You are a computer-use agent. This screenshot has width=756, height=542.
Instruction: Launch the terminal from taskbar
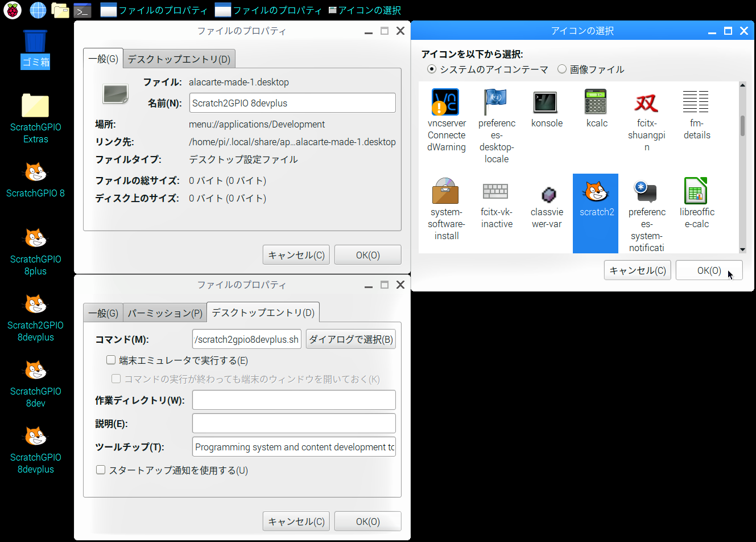pos(82,10)
